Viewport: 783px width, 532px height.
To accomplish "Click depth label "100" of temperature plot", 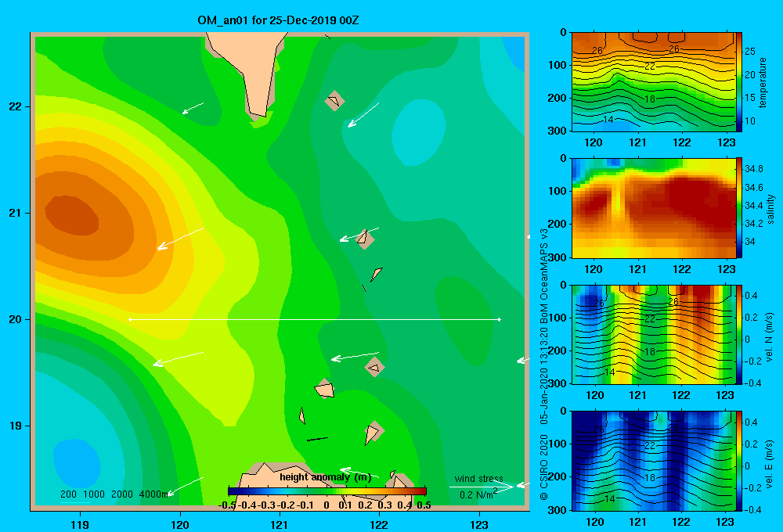I will (557, 65).
